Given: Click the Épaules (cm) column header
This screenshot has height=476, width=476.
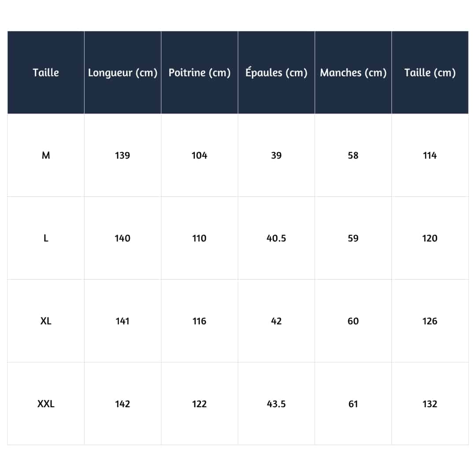Looking at the screenshot, I should pyautogui.click(x=276, y=73).
